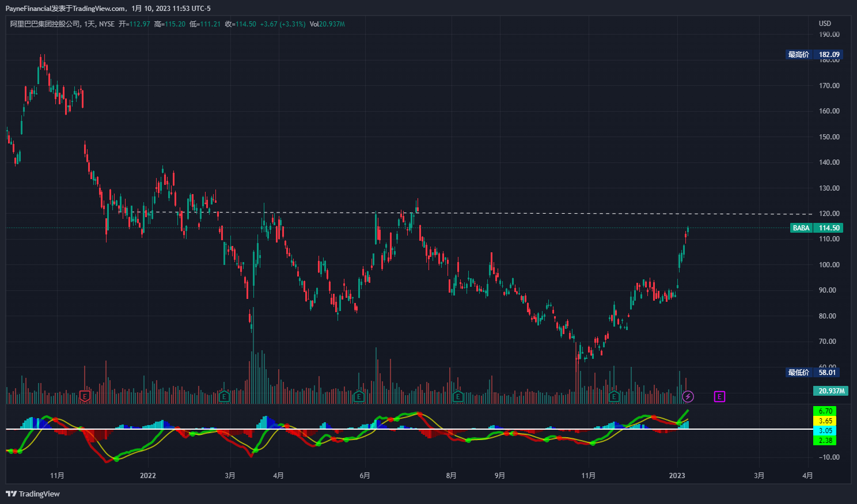Click the yellow 3.65 indicator value label
The height and width of the screenshot is (504, 857).
[825, 421]
